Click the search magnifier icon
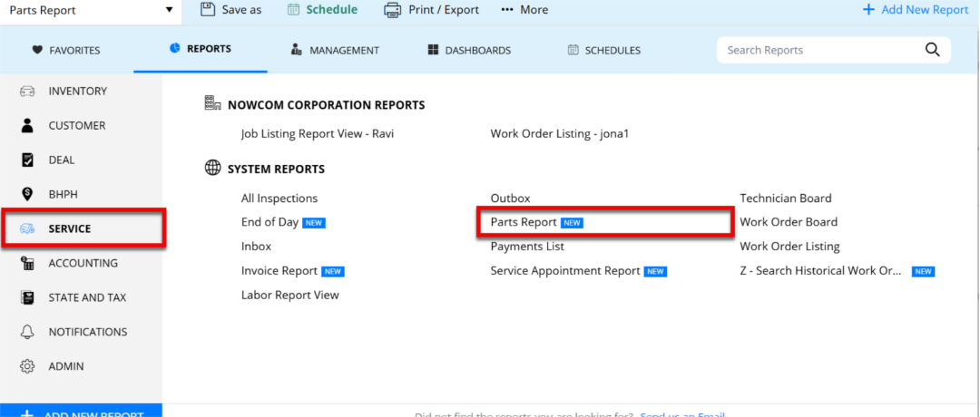This screenshot has height=417, width=980. click(x=933, y=51)
